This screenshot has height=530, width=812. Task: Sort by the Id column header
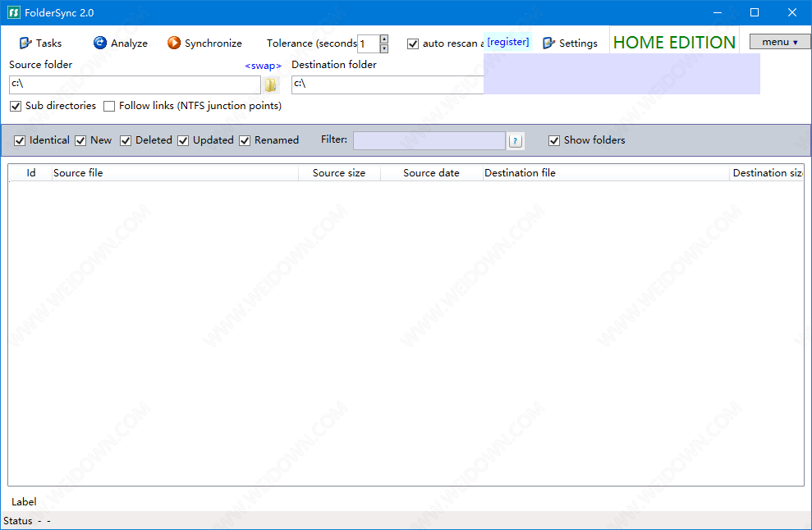click(31, 173)
